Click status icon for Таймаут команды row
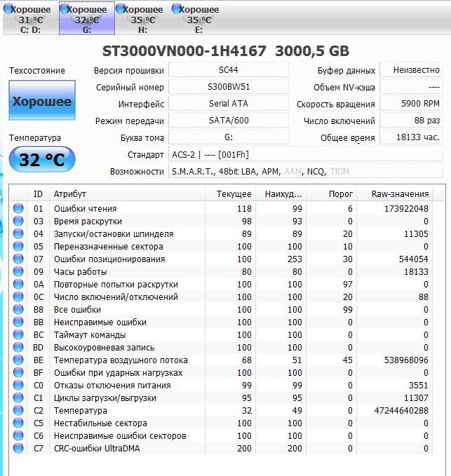 [x=18, y=334]
